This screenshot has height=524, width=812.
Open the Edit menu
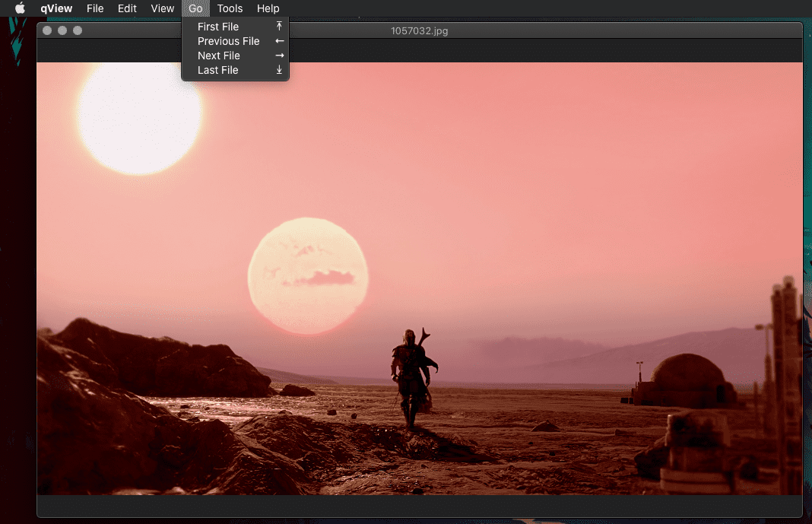click(127, 8)
